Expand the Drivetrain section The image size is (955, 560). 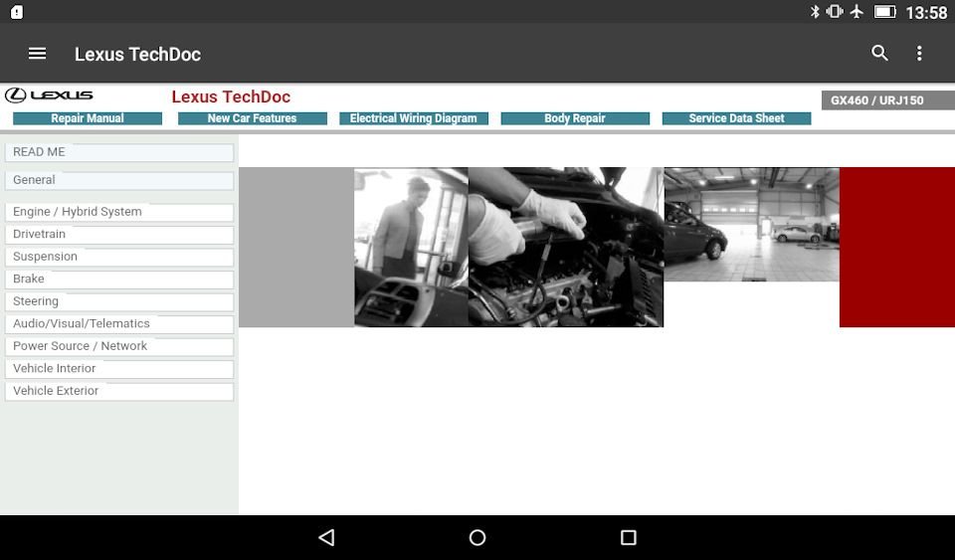(119, 235)
